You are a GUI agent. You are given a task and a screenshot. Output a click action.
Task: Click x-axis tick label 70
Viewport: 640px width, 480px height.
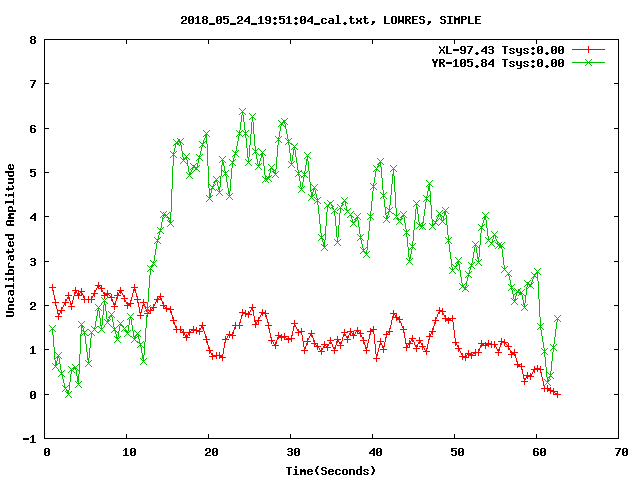(x=622, y=452)
